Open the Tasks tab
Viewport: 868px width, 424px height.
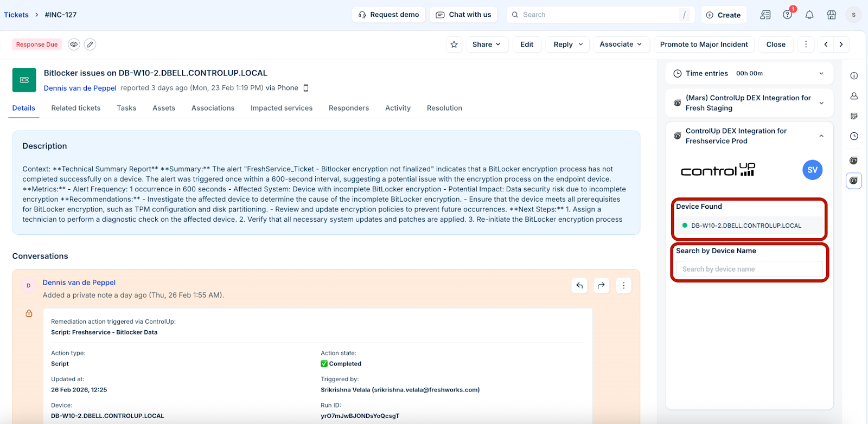click(126, 108)
